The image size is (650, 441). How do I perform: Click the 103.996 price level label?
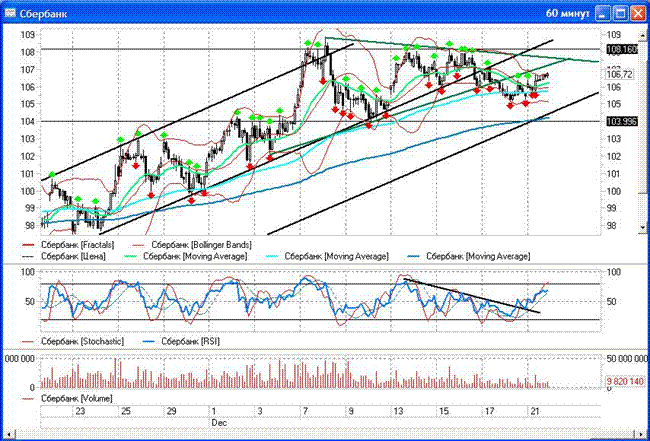(621, 121)
